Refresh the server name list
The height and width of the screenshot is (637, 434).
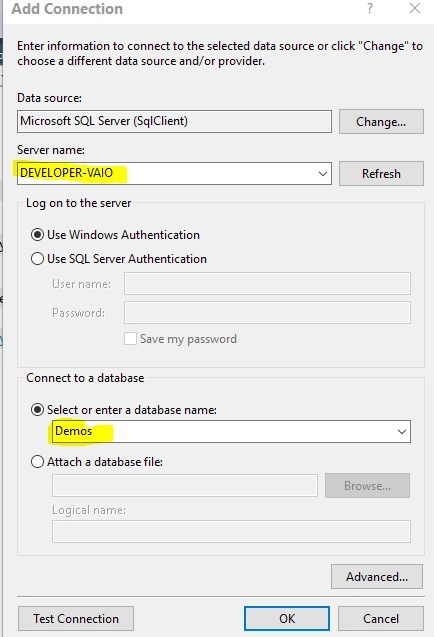pyautogui.click(x=381, y=173)
